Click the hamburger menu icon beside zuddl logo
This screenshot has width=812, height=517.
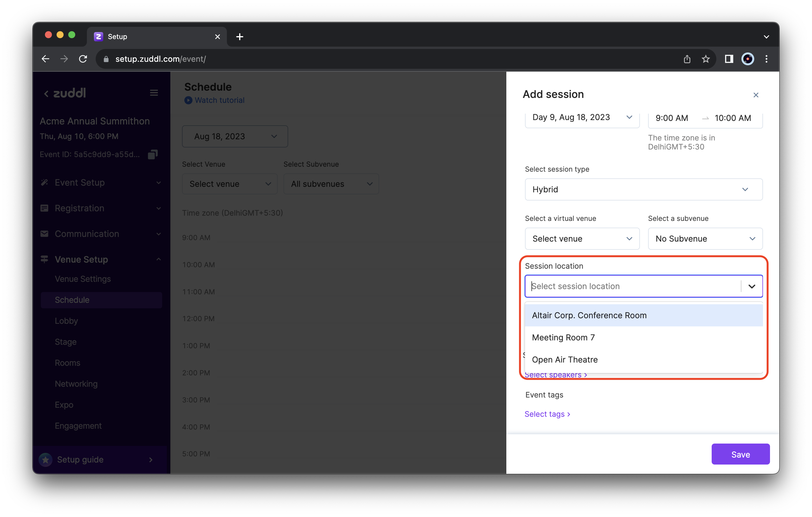[154, 93]
